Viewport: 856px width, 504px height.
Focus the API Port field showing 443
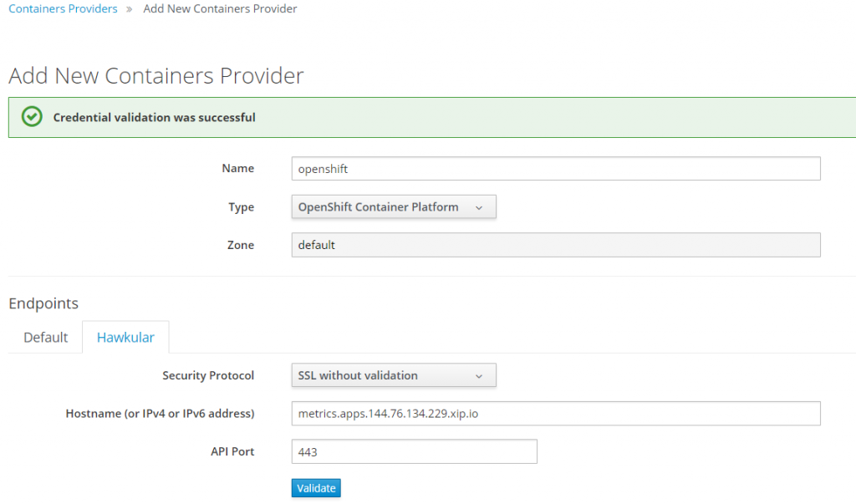tap(414, 452)
